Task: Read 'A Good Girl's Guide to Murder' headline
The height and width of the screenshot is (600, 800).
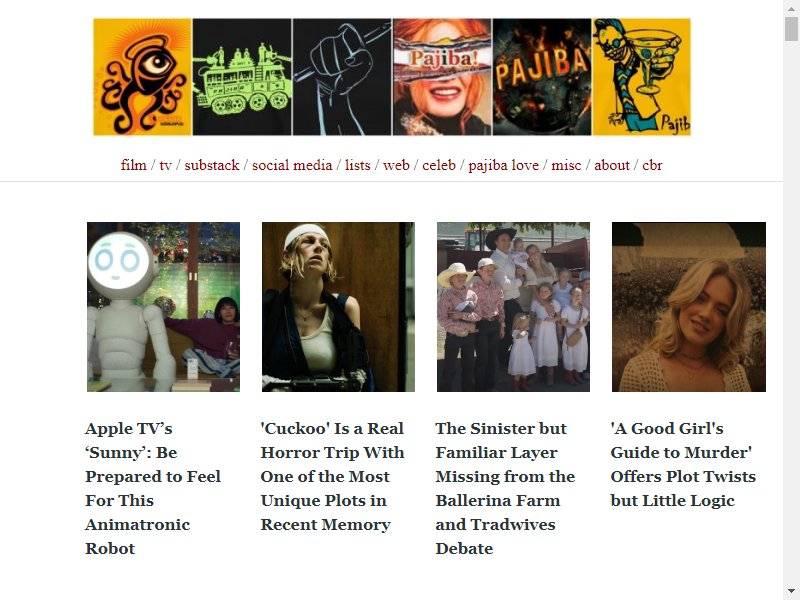Action: pyautogui.click(x=683, y=464)
